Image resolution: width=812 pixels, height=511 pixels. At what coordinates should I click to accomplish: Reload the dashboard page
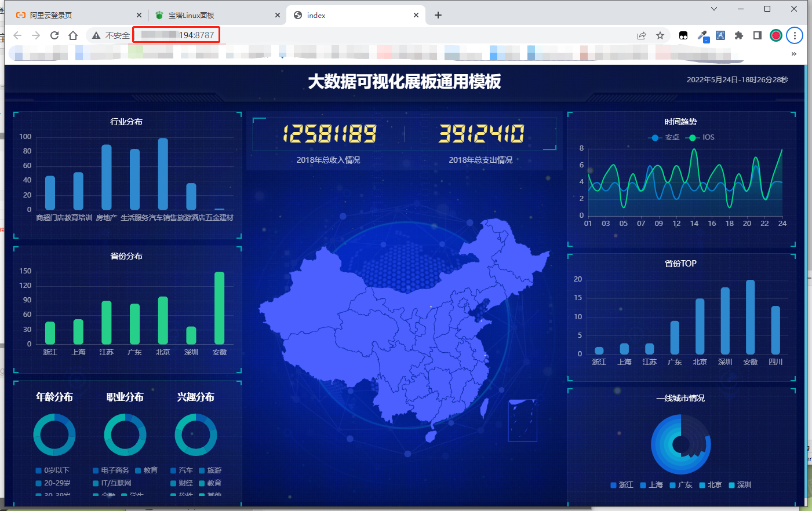(54, 35)
